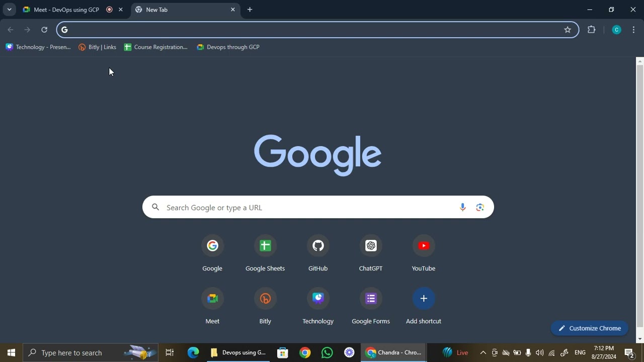Switch to the Chandra - Chrome taskbar window

(x=394, y=352)
